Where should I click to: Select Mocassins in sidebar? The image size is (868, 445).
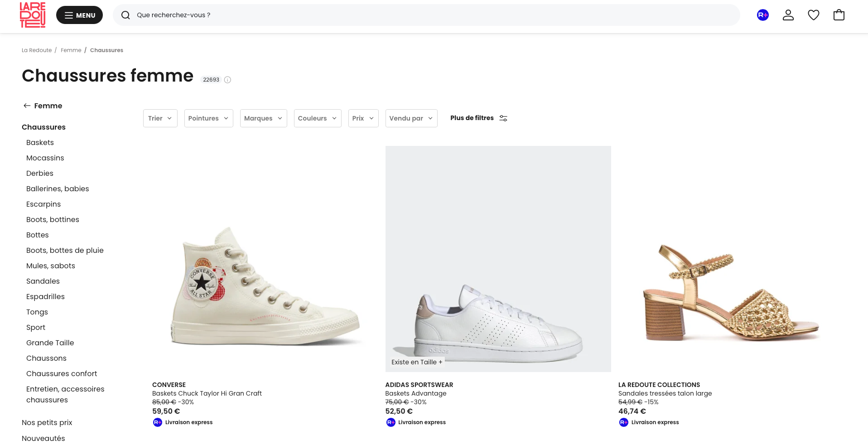tap(45, 158)
